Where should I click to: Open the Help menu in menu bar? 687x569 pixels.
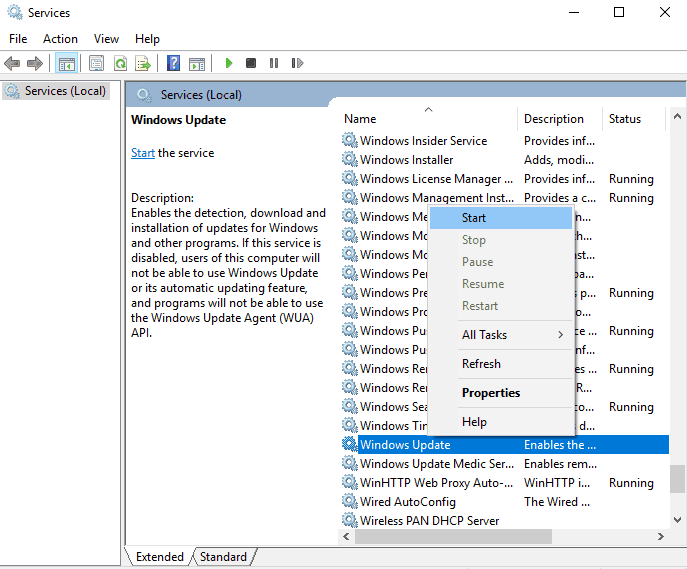click(x=147, y=39)
